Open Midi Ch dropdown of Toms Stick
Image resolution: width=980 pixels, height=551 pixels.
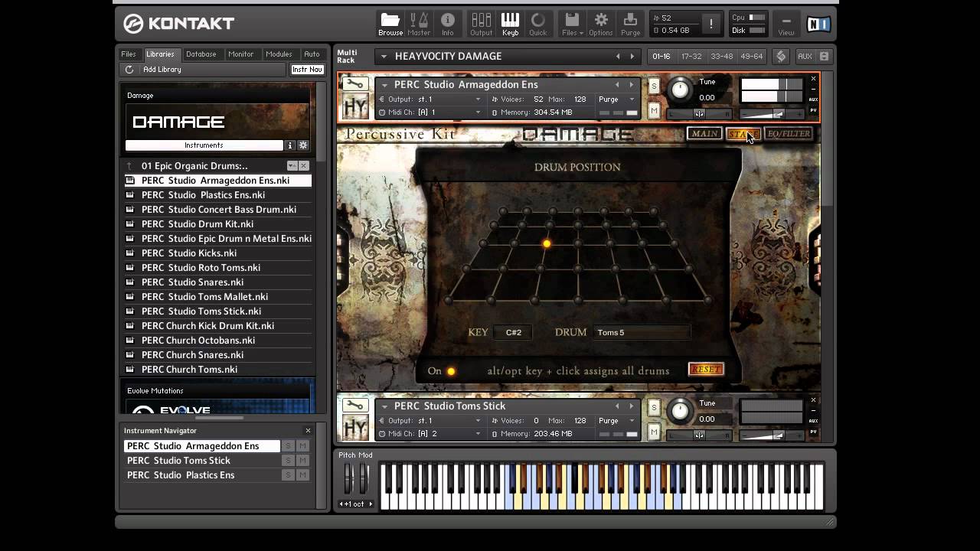coord(431,434)
